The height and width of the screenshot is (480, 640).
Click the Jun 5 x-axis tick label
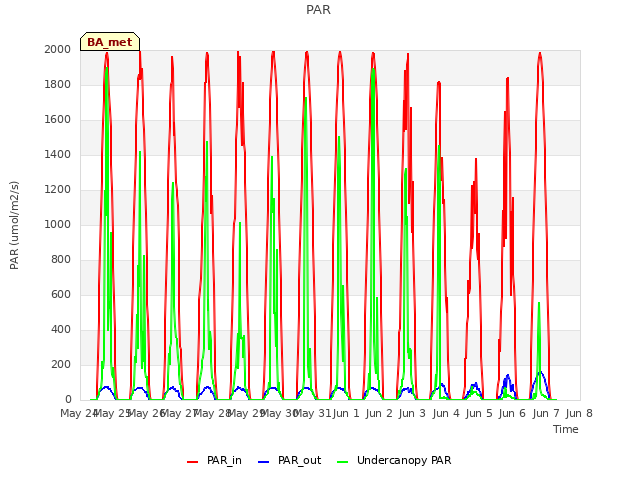(479, 413)
